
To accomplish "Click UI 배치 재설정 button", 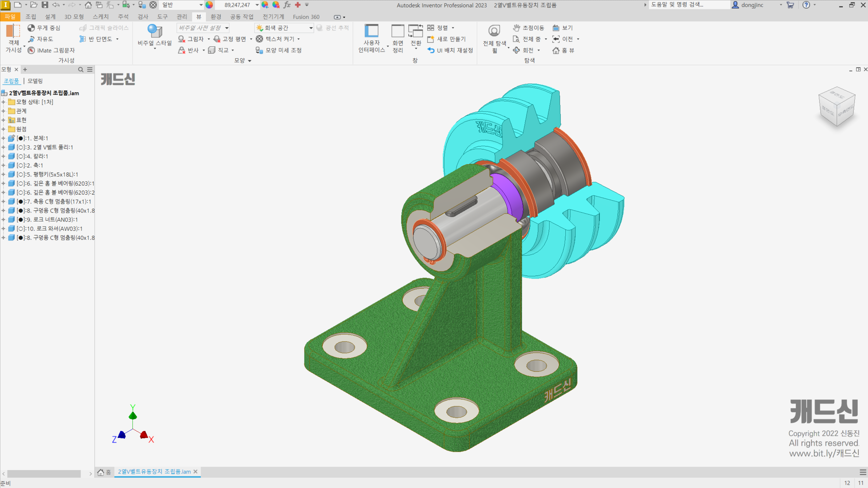I will point(450,50).
